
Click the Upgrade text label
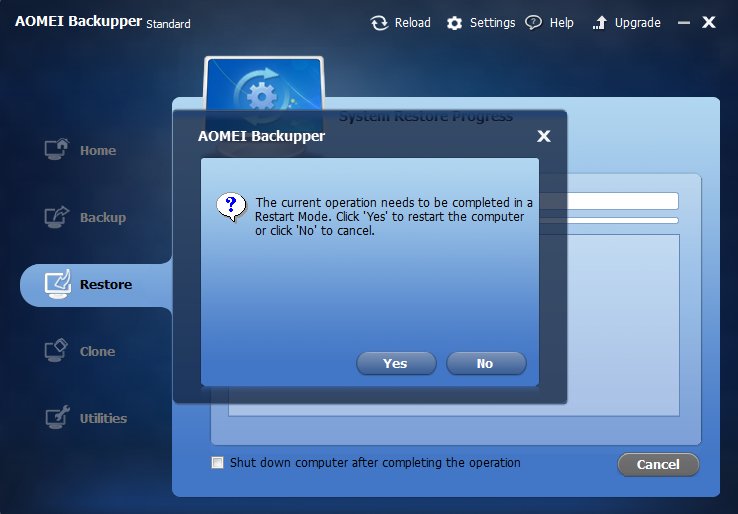tap(638, 23)
